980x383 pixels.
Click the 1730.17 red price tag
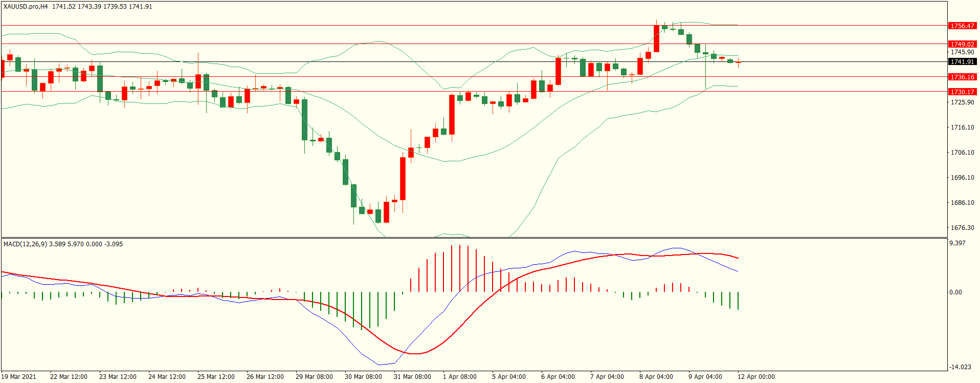click(962, 92)
